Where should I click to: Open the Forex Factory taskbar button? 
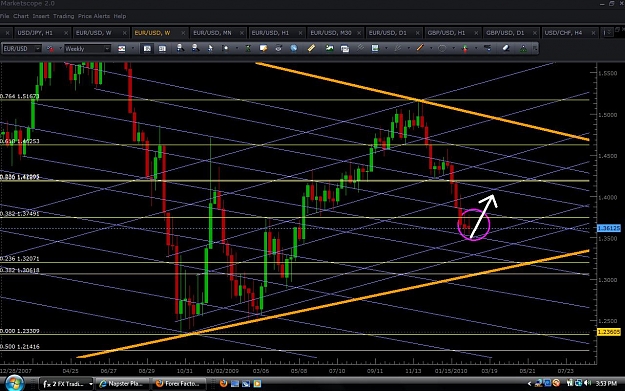[x=180, y=384]
